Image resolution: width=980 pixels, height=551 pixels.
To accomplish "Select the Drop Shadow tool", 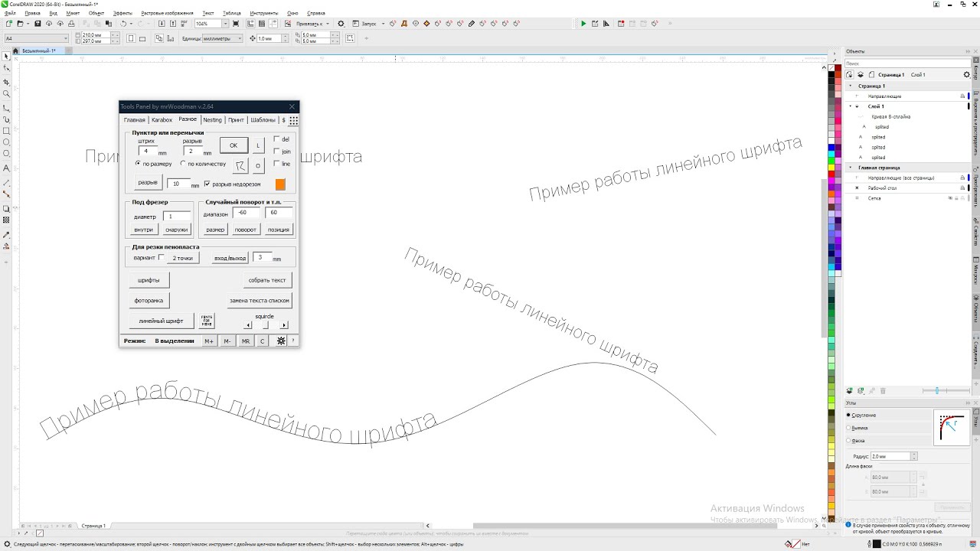I will click(x=6, y=208).
